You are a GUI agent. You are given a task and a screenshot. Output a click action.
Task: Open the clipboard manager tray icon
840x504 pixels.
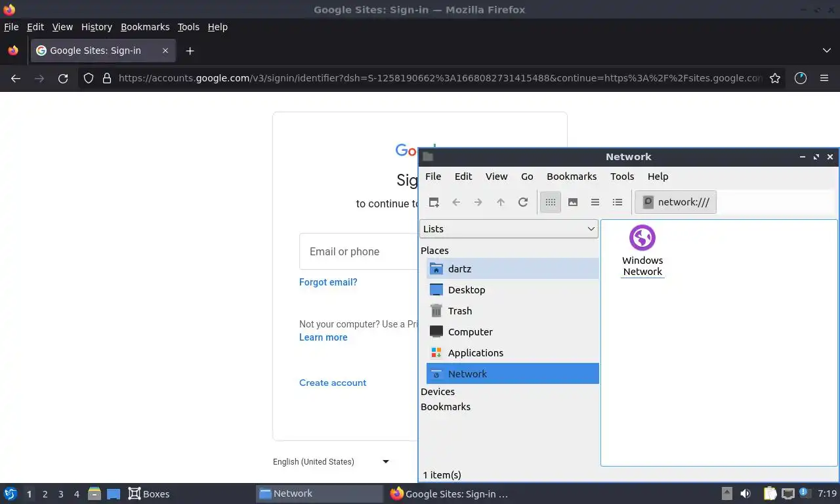click(770, 493)
